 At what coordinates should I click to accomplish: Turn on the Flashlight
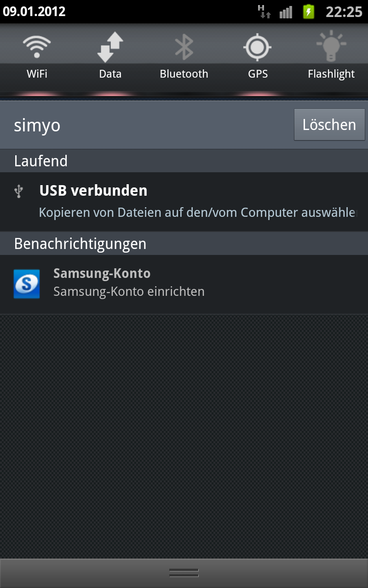point(331,58)
